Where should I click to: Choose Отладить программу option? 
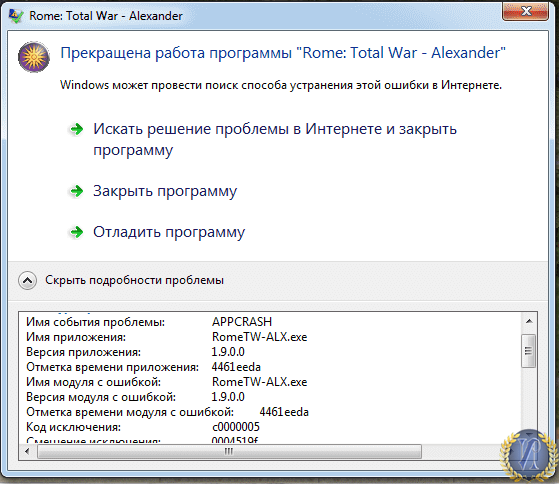tap(169, 232)
